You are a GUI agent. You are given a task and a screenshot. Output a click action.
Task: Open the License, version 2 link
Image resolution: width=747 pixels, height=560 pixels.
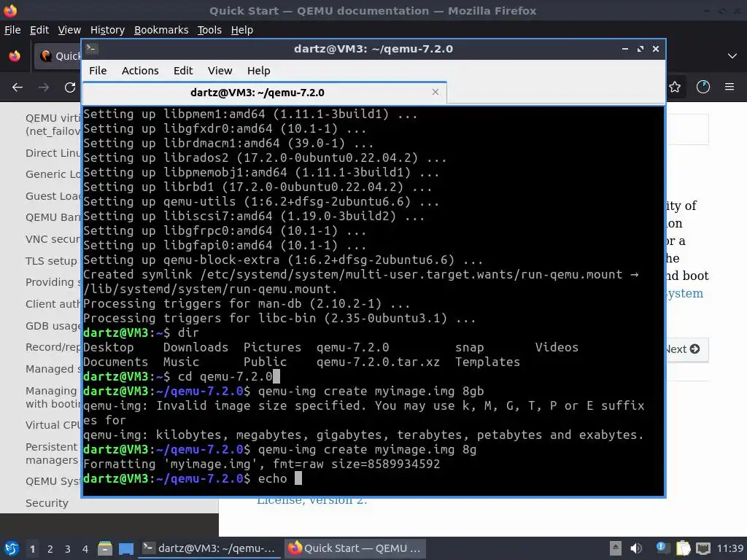click(x=312, y=501)
